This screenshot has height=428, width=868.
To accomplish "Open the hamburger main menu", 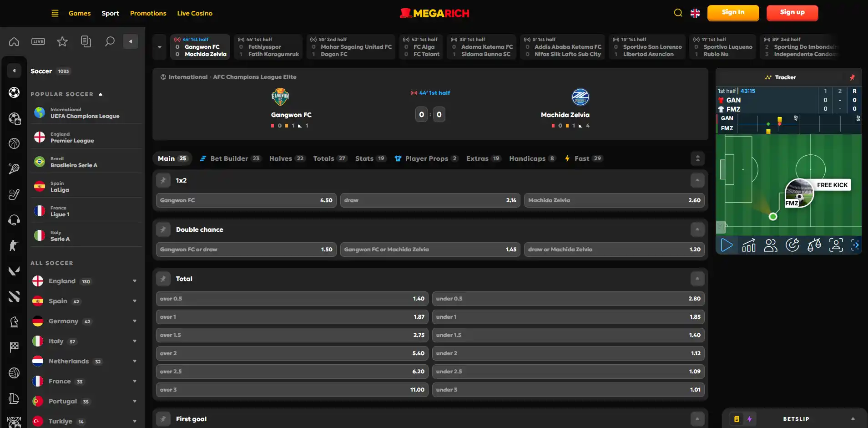I will (x=55, y=13).
